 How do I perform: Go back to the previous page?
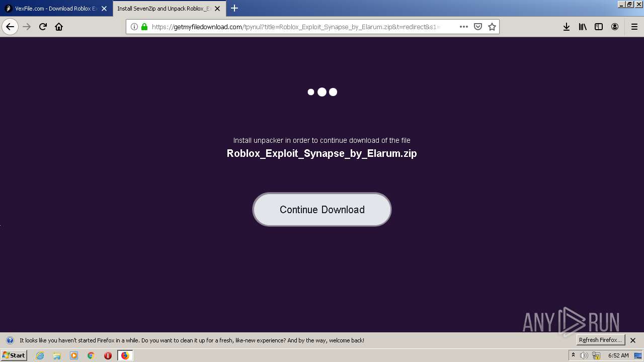point(10,27)
